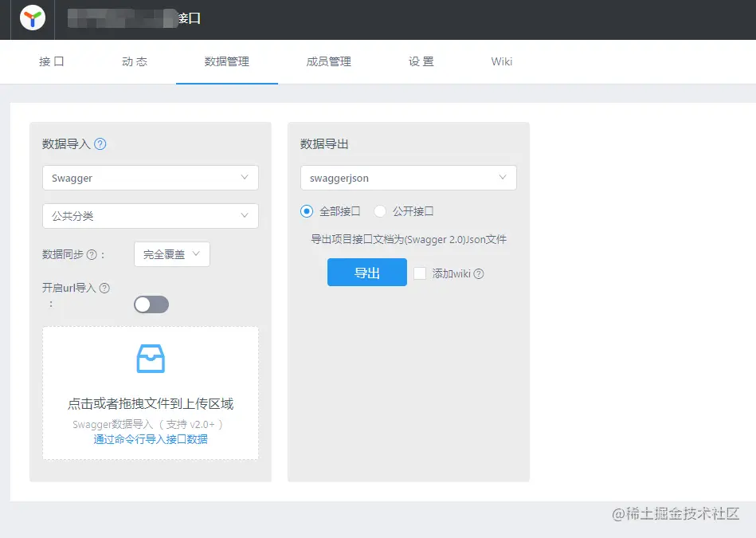
Task: Click the 点击或者拖拽文件到上传区域 text
Action: [x=151, y=403]
